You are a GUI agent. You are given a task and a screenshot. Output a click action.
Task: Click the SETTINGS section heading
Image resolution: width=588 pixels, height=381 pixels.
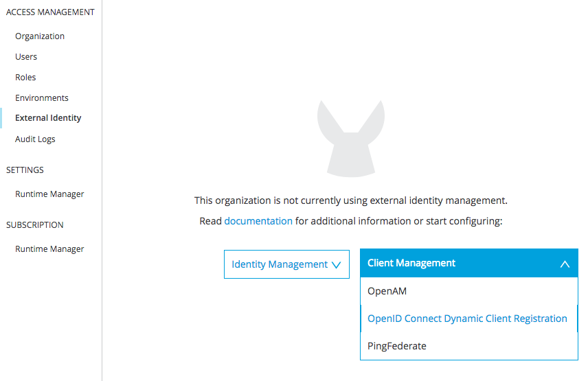[x=25, y=170]
